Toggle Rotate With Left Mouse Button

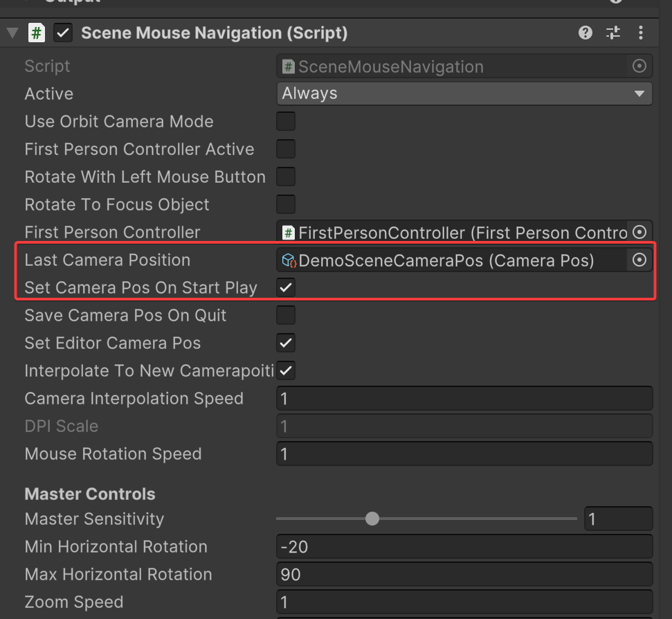pyautogui.click(x=286, y=177)
